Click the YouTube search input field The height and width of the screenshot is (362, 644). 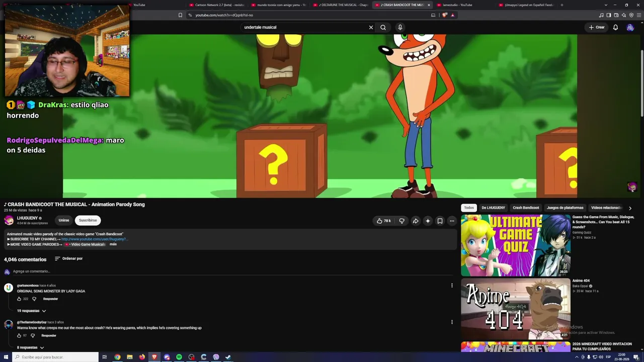pyautogui.click(x=304, y=27)
